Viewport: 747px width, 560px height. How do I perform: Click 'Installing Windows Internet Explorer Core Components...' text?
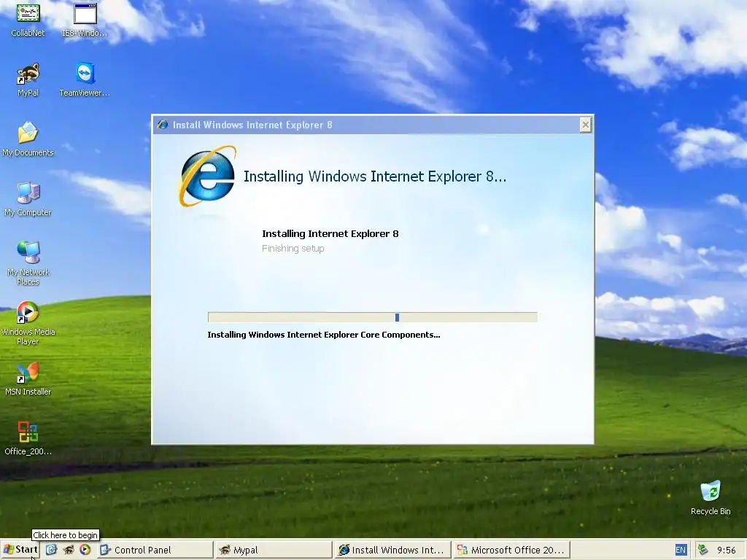324,335
